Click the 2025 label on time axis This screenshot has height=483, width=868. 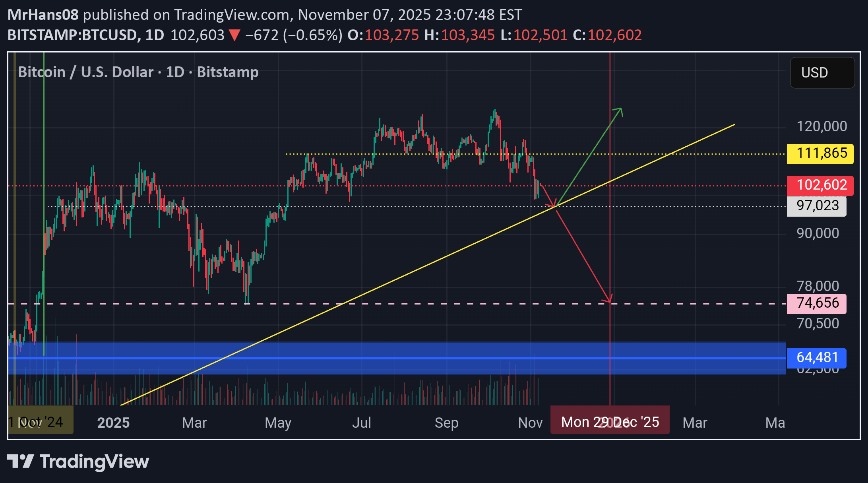pos(113,423)
